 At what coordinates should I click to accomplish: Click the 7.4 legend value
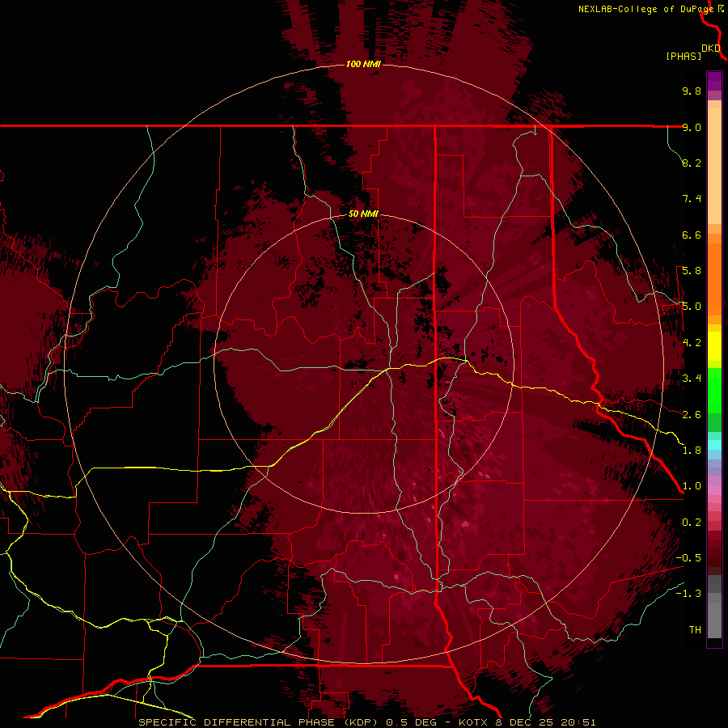692,199
